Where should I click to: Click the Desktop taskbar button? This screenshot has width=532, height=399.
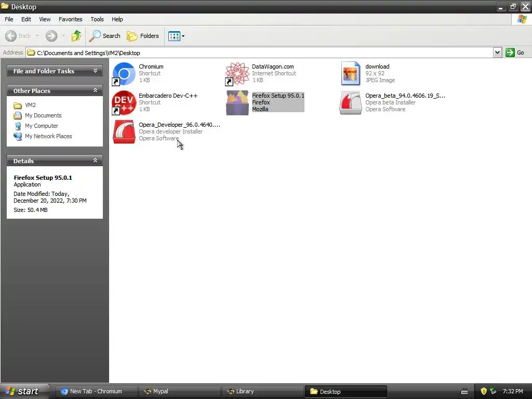pos(346,392)
